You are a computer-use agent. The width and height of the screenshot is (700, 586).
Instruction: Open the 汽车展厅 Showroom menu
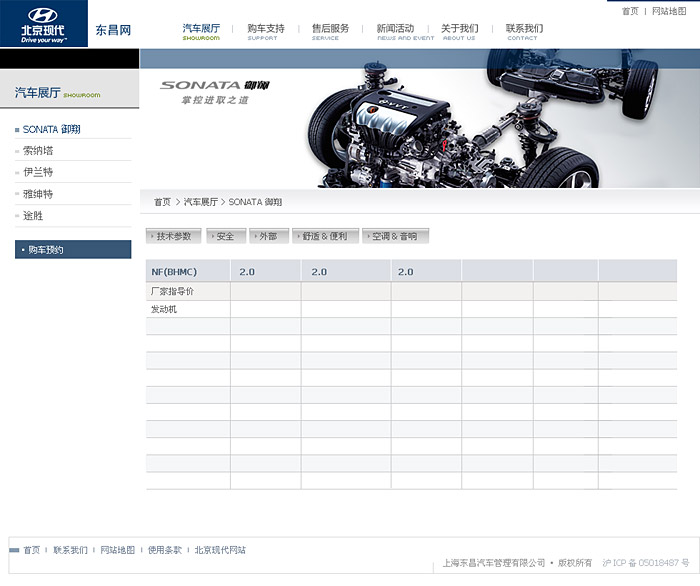[x=201, y=32]
